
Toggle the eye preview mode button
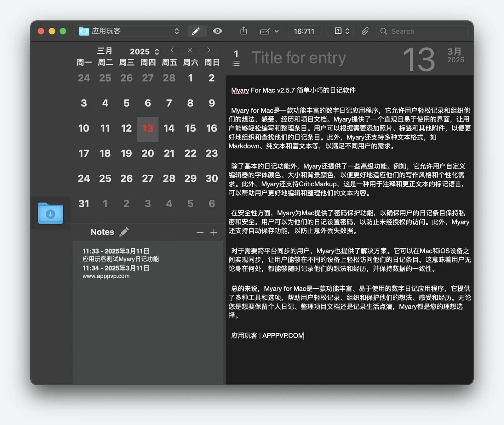[x=217, y=31]
